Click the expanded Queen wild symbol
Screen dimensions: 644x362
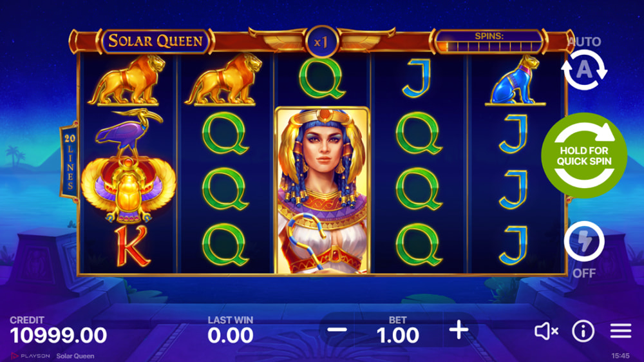pos(323,190)
